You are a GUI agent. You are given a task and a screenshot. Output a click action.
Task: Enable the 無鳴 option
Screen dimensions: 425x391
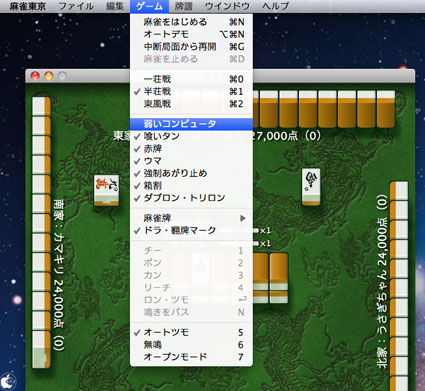[191, 345]
